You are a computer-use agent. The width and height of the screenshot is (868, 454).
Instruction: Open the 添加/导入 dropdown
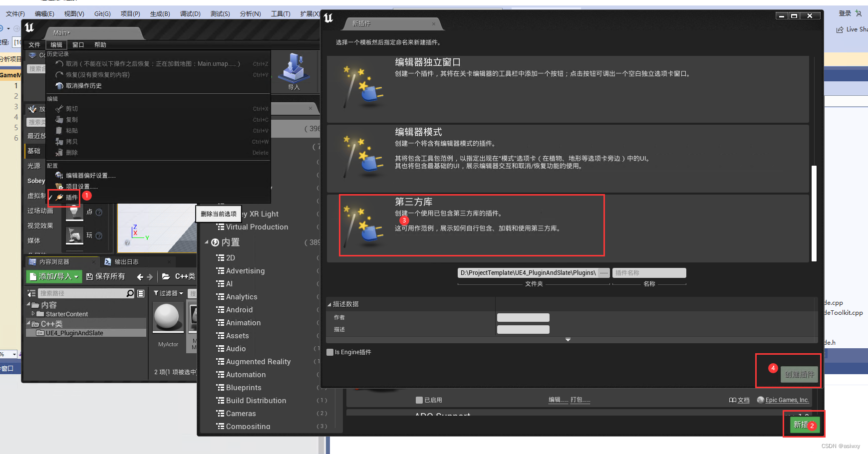coord(53,276)
